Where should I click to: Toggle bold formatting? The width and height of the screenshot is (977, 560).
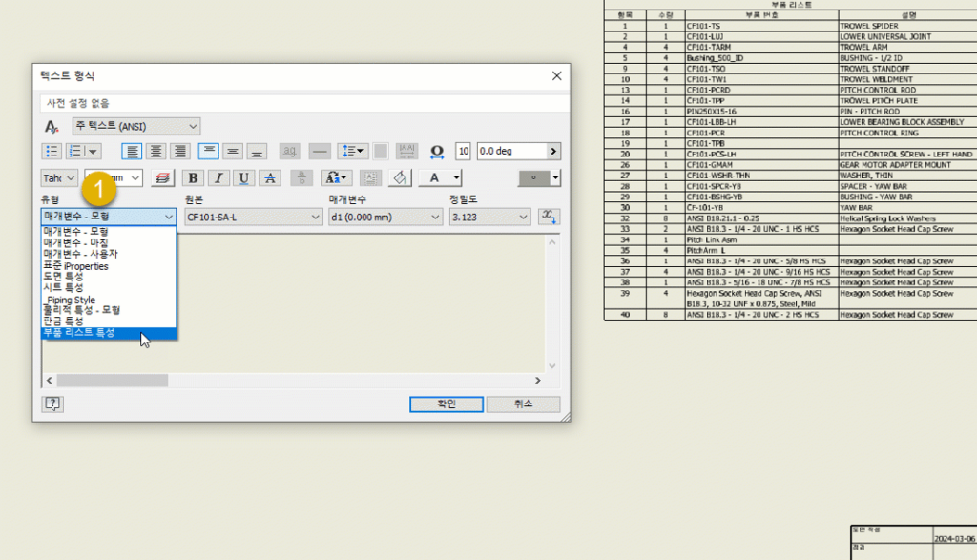(193, 178)
